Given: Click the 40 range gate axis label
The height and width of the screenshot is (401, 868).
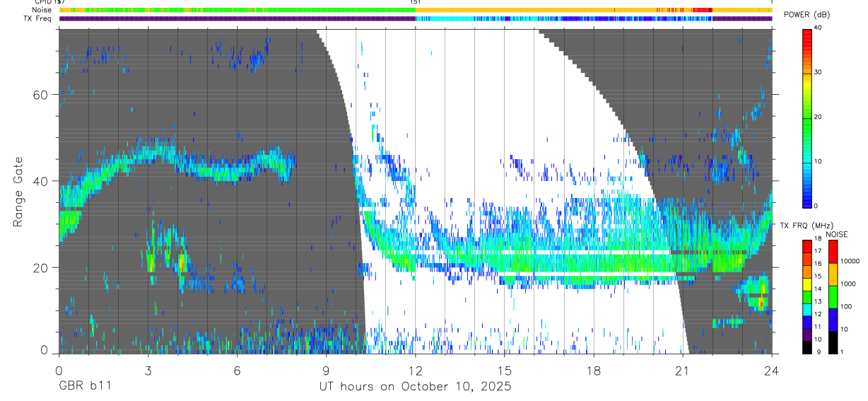Looking at the screenshot, I should tap(42, 181).
